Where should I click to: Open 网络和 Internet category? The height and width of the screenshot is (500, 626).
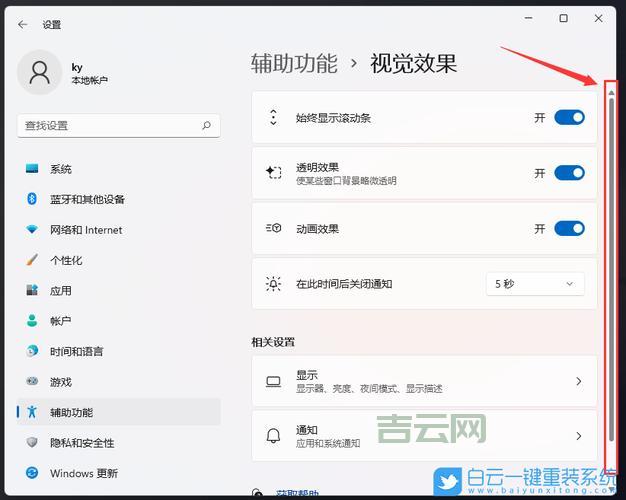(119, 230)
